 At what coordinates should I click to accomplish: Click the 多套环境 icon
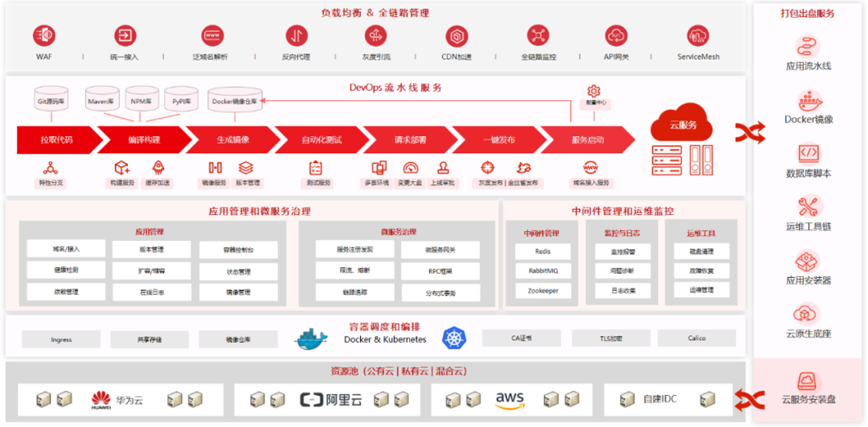(379, 167)
